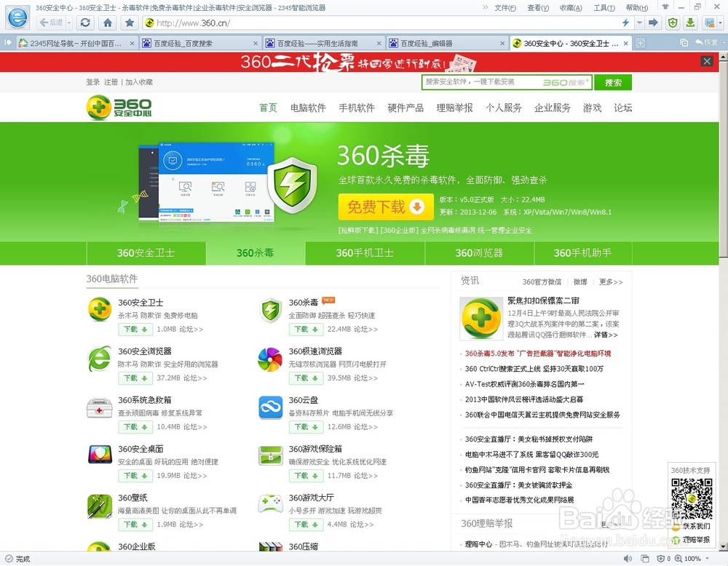Close the 百度经验_编辑器 tab

click(502, 43)
